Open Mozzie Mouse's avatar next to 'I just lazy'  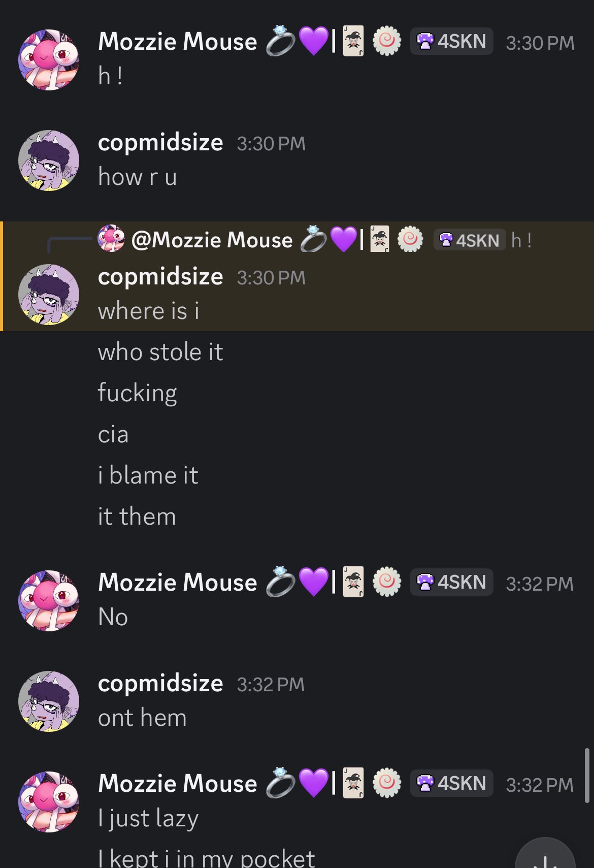49,802
